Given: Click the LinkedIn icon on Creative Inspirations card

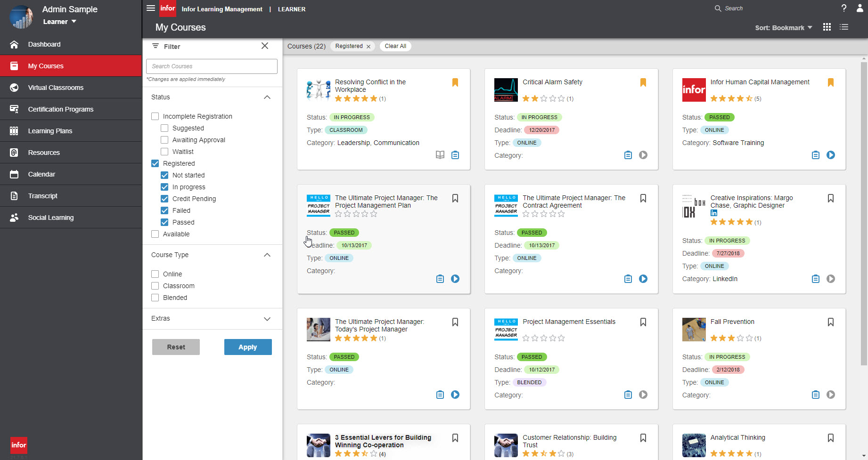Looking at the screenshot, I should point(713,213).
